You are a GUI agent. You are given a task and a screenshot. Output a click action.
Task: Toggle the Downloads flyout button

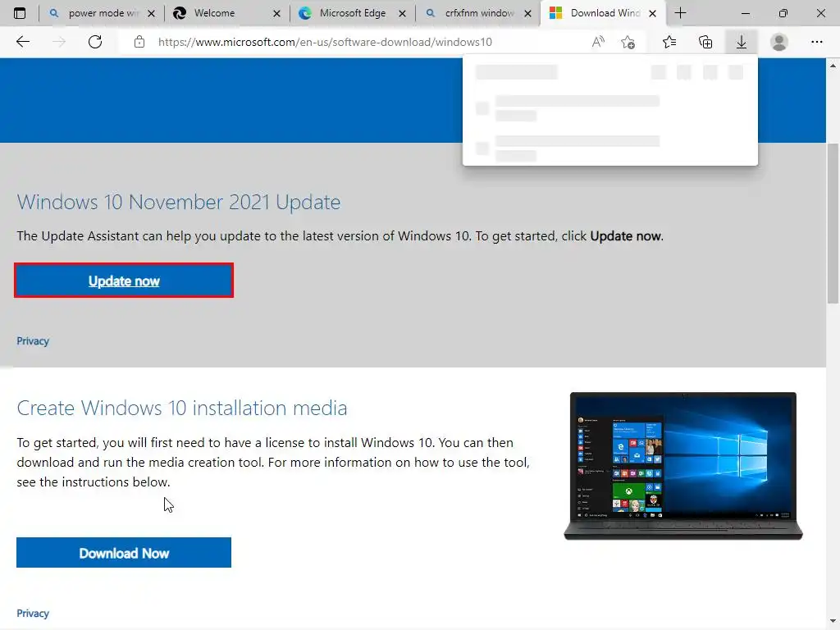coord(742,42)
